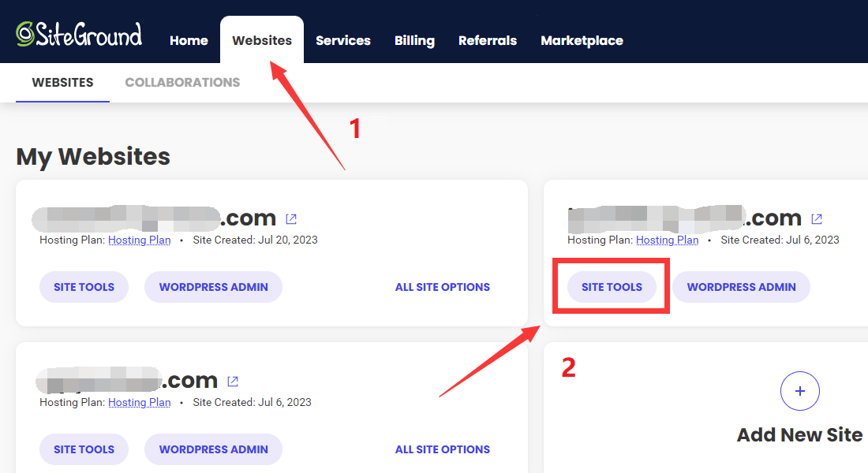
Task: Go to the Marketplace
Action: pyautogui.click(x=582, y=40)
